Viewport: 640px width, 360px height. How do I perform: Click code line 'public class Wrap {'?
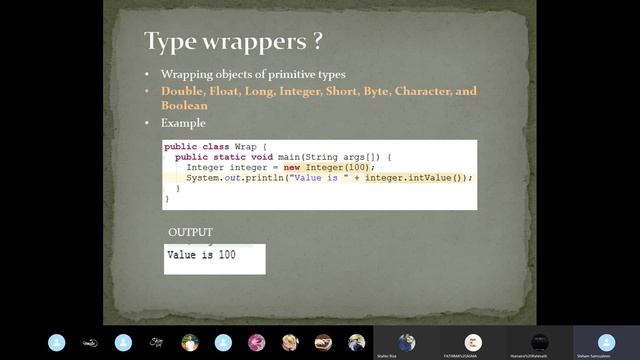coord(215,147)
